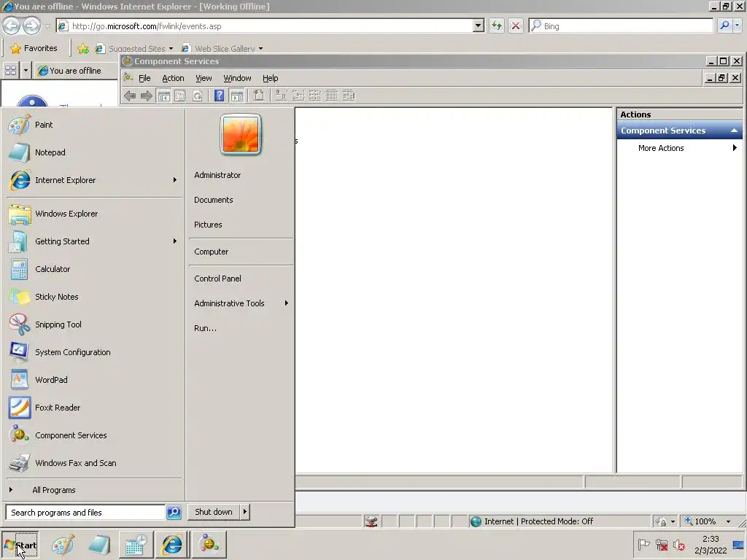Switch to Small Icons view in toolbar
The width and height of the screenshot is (747, 560).
(x=298, y=96)
